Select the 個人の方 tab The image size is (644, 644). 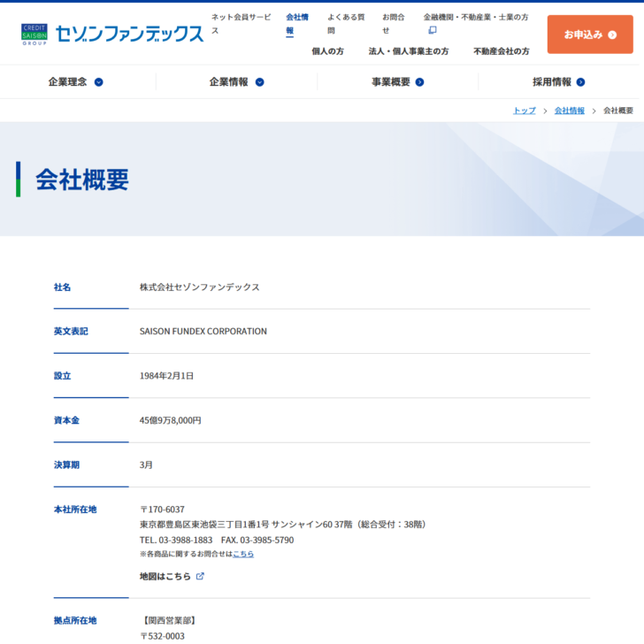[327, 51]
